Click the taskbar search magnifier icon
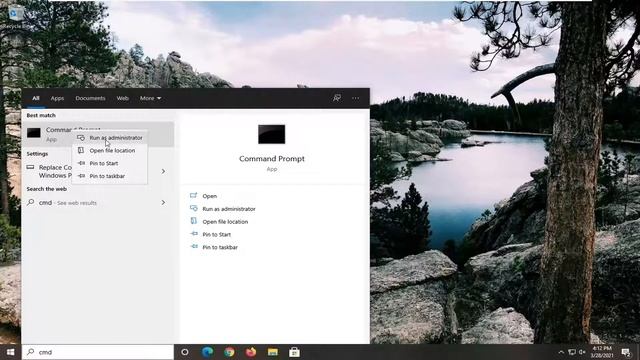The height and width of the screenshot is (360, 640). coord(31,352)
